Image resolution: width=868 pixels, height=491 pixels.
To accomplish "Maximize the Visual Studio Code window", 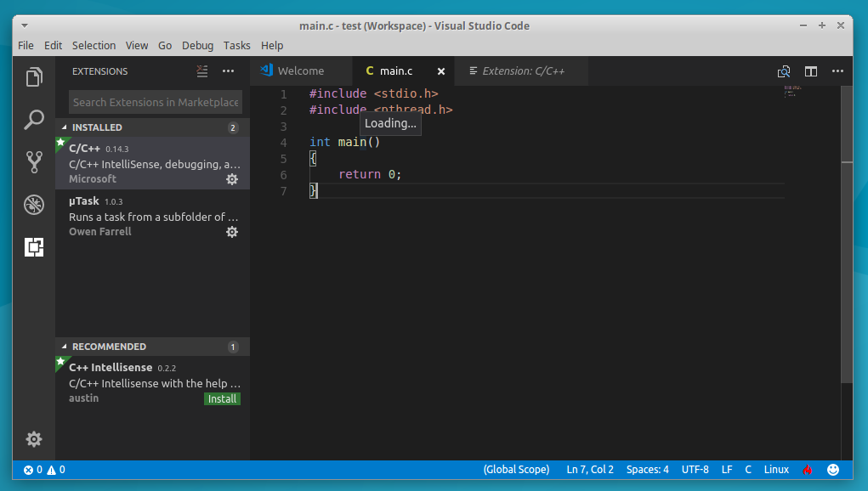I will click(822, 25).
